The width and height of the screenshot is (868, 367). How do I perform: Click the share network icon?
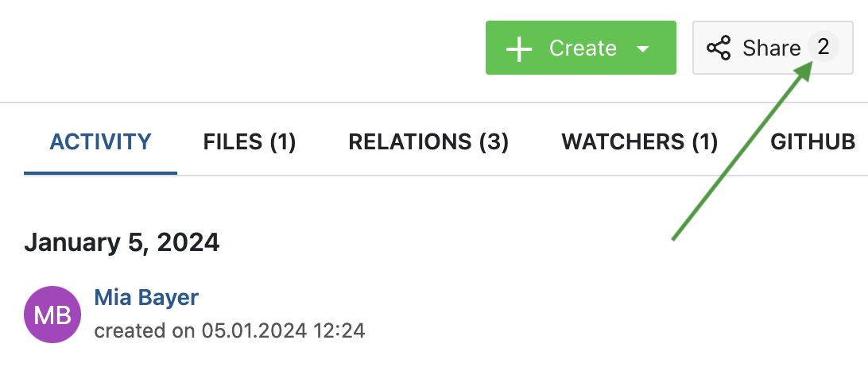click(719, 48)
